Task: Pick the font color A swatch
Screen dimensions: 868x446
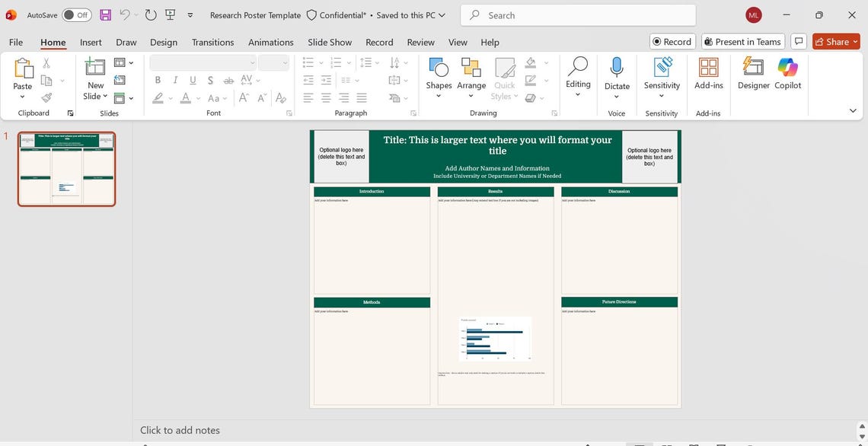Action: pyautogui.click(x=186, y=98)
